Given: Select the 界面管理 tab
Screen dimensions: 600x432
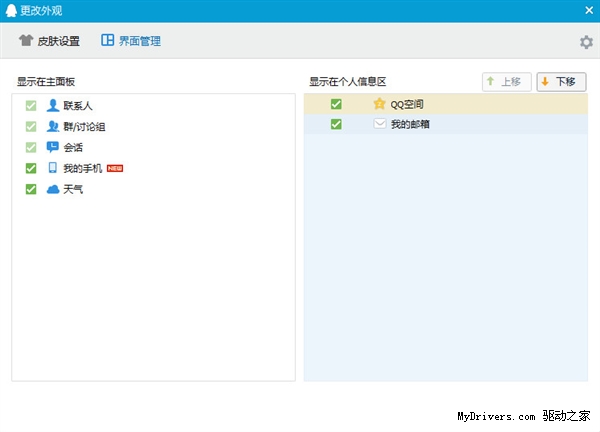Looking at the screenshot, I should pyautogui.click(x=131, y=42).
